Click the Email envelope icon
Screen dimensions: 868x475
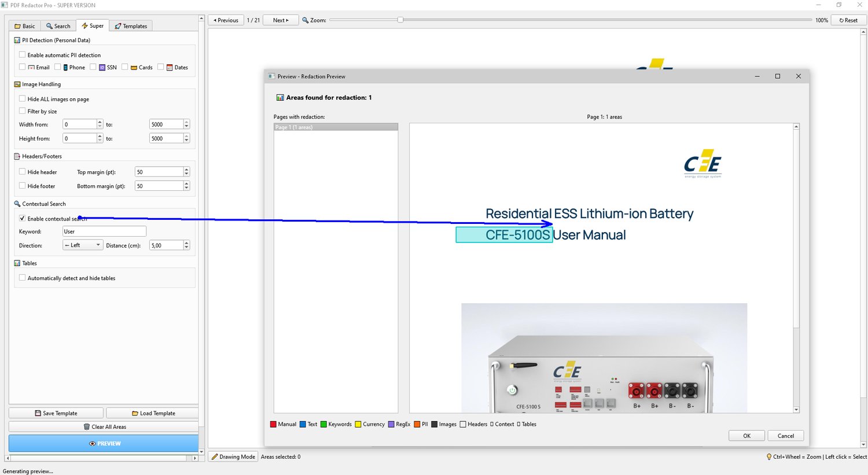(x=31, y=68)
